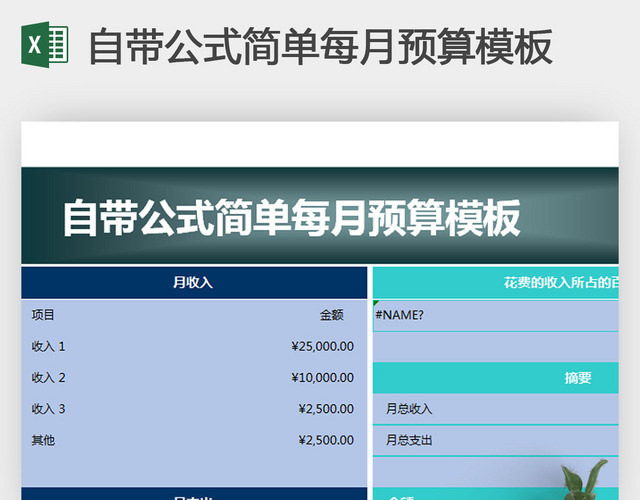Click the green Excel logo icon
This screenshot has width=640, height=500.
coord(45,45)
